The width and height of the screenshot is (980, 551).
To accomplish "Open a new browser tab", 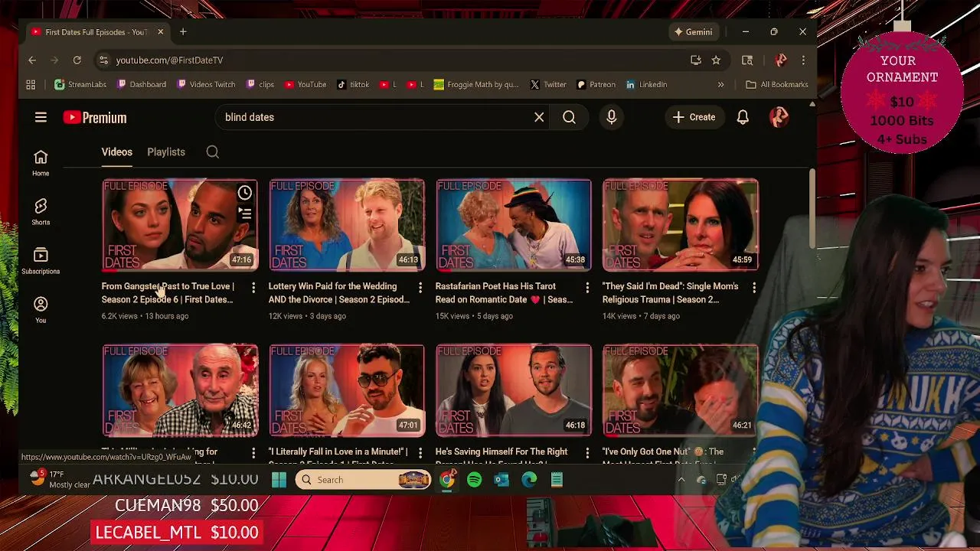I will [x=183, y=32].
